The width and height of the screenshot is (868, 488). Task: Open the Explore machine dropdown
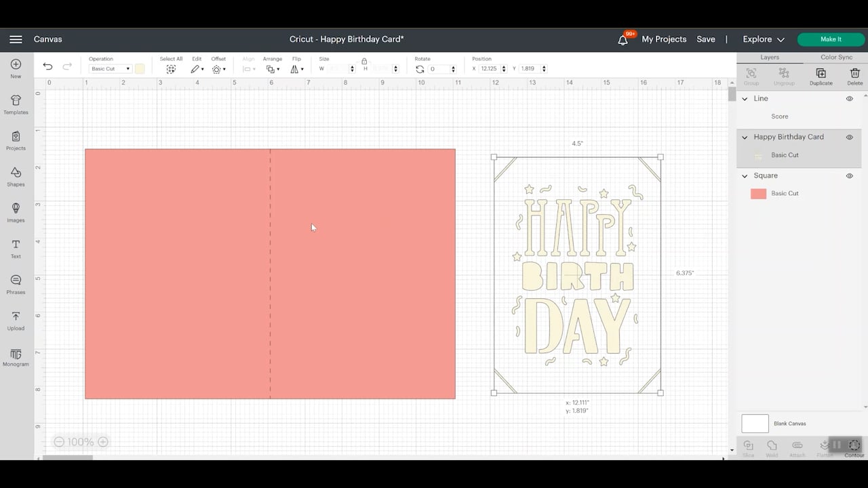coord(764,39)
